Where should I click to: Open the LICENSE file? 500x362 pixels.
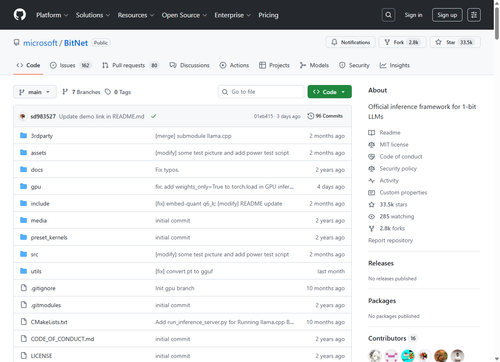(x=41, y=356)
